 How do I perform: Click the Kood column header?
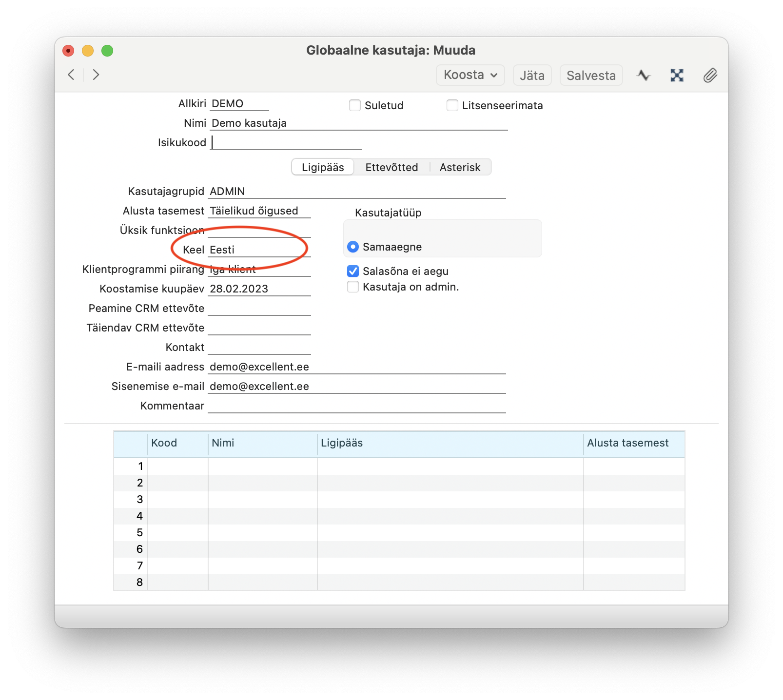(178, 443)
